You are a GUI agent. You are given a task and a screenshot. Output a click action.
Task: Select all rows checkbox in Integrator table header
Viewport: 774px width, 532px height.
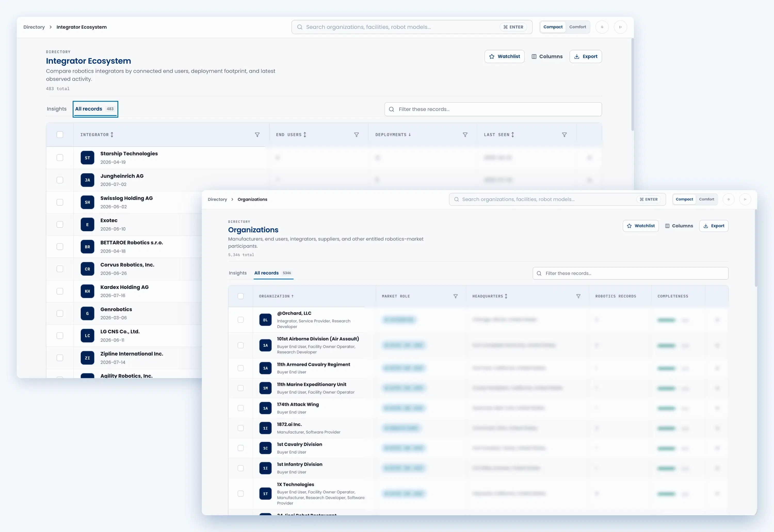pos(60,135)
